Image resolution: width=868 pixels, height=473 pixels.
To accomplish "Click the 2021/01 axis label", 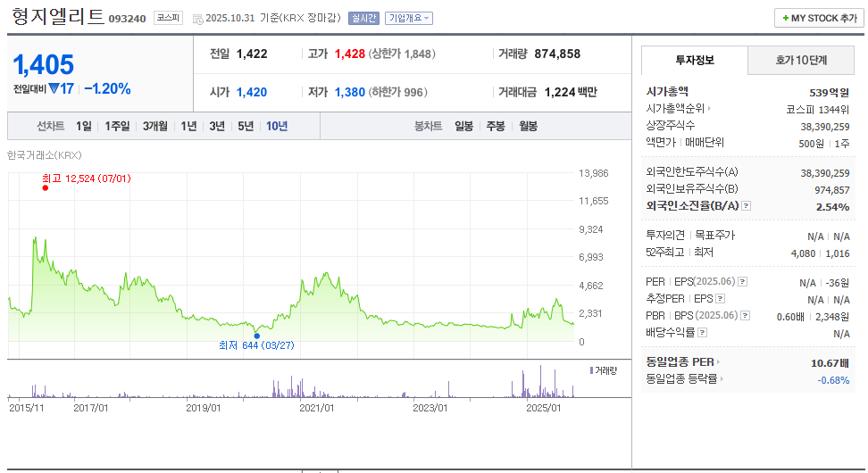I will tap(317, 408).
